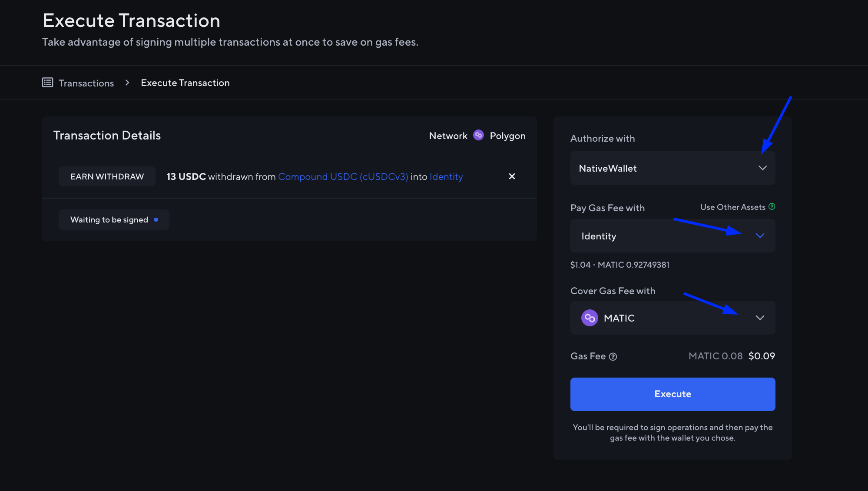Open the Use Other Assets help tooltip icon
Screen dimensions: 868x491
(772, 207)
